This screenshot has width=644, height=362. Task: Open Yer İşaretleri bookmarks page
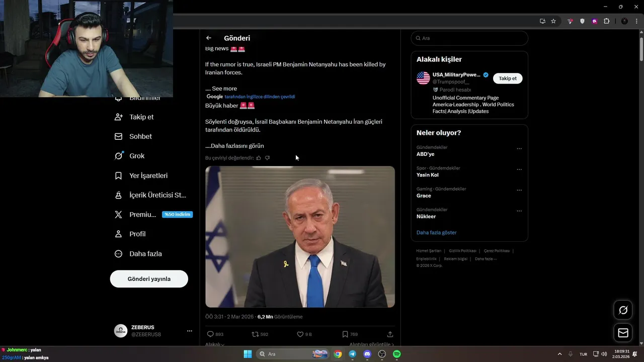(x=141, y=175)
